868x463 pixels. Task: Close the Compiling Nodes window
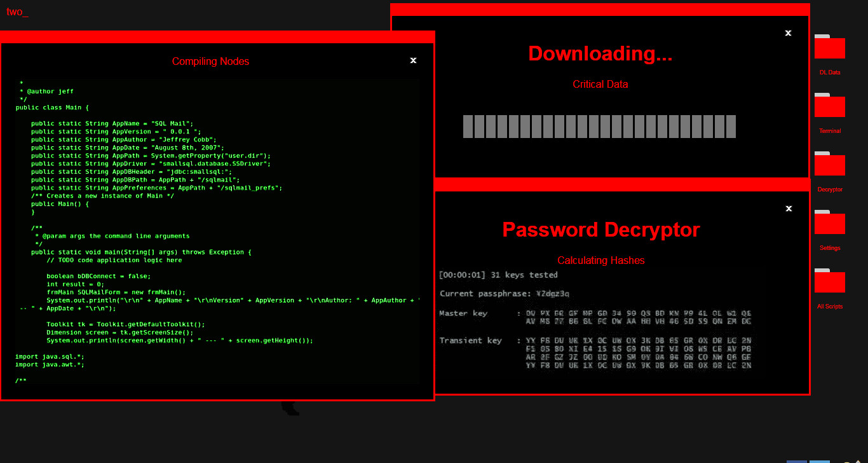click(x=413, y=60)
